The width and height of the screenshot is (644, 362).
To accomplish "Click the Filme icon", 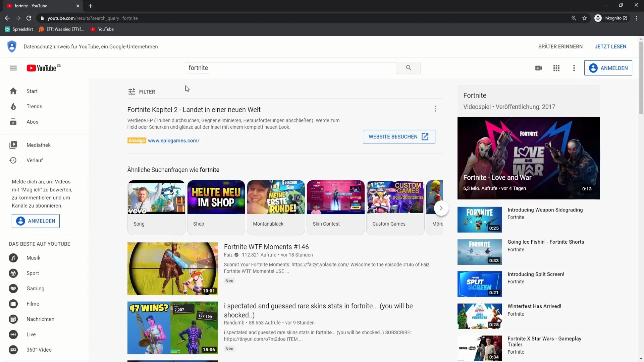I will 13,304.
